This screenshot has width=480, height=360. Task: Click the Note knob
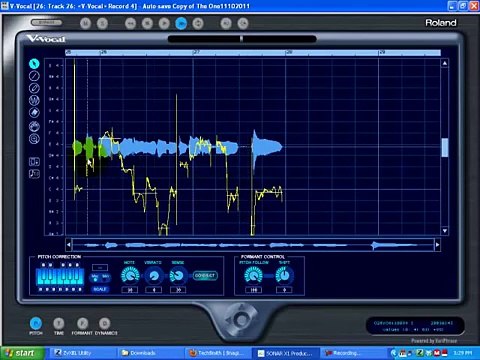[130, 276]
